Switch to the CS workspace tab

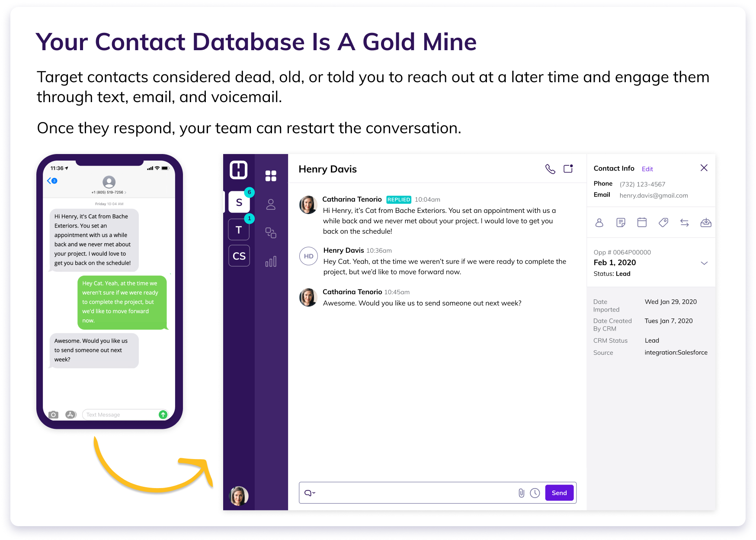pos(239,256)
